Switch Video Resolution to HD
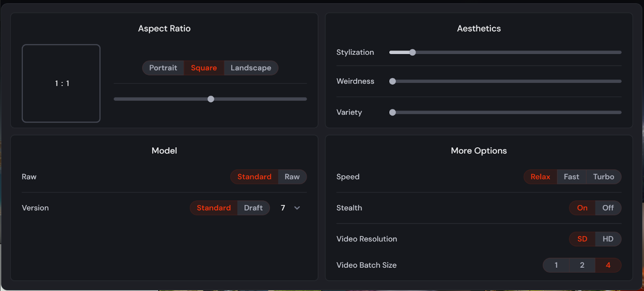The width and height of the screenshot is (644, 291). tap(608, 239)
